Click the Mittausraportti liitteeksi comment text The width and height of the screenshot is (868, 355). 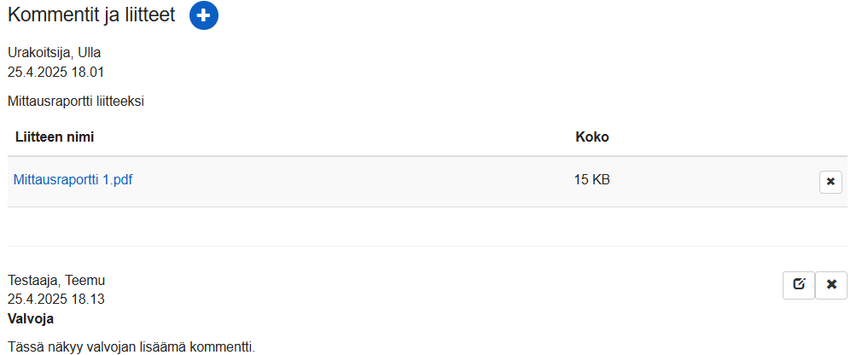[76, 102]
